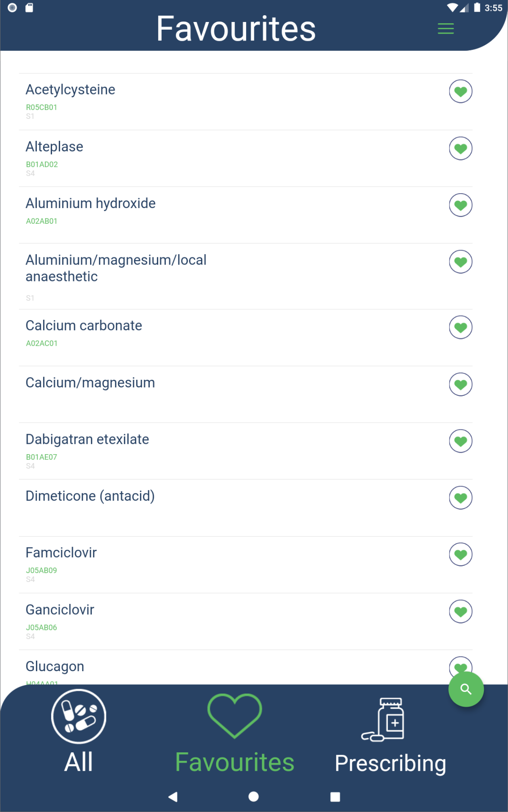Open the All medicines pills icon
This screenshot has width=508, height=812.
tap(79, 716)
